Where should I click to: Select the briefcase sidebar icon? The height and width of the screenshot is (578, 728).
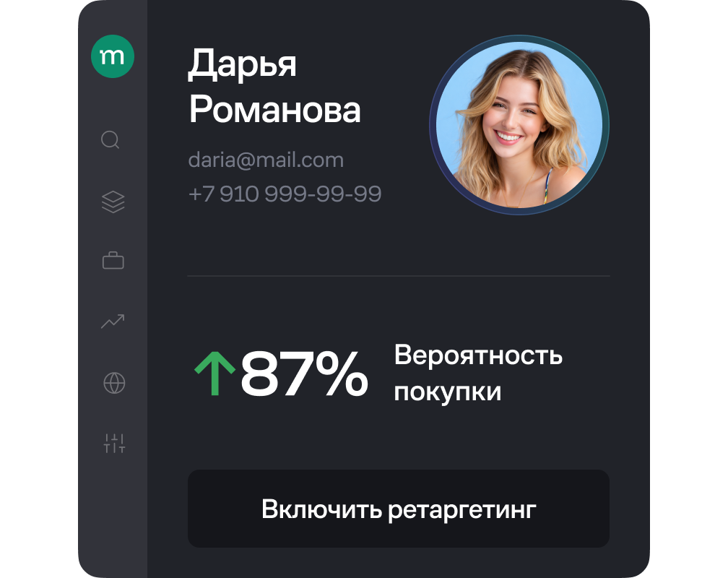pos(113,260)
